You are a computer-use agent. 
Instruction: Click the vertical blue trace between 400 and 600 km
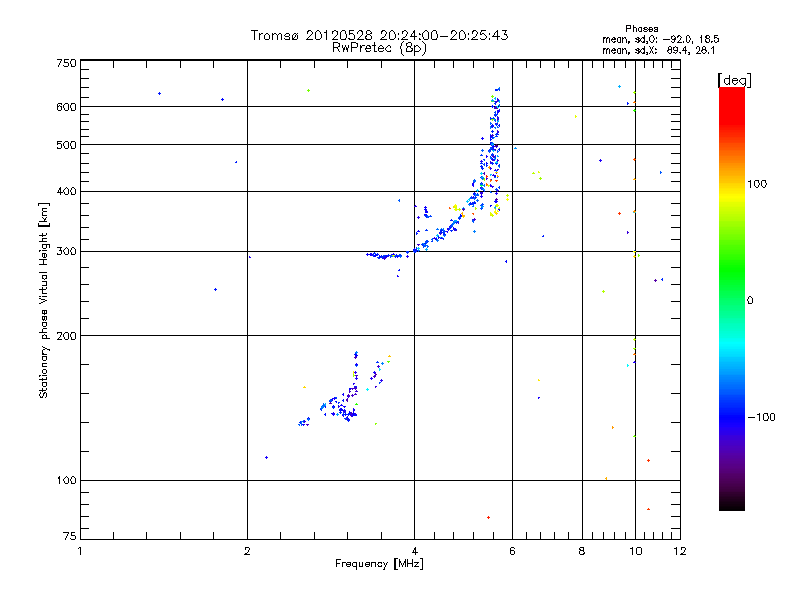[x=493, y=148]
